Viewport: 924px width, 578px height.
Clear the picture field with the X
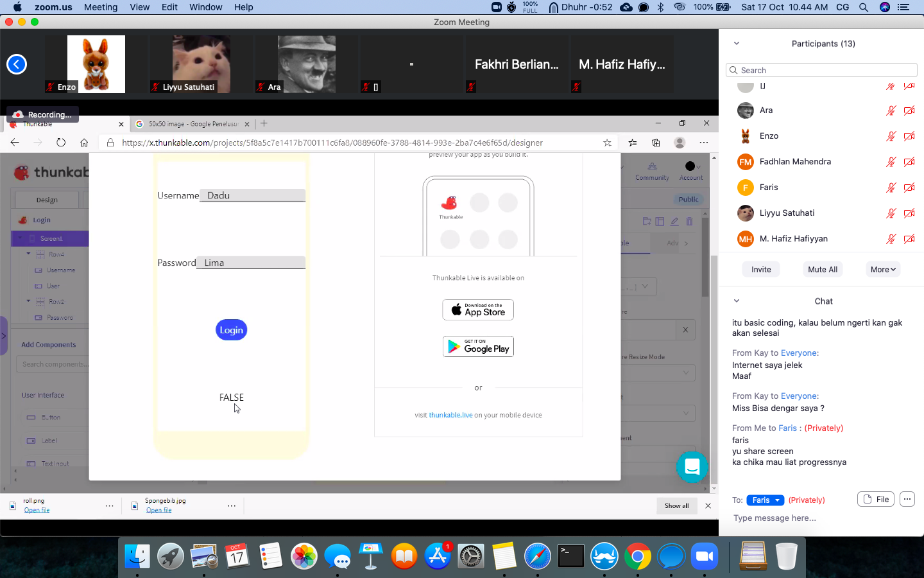point(685,329)
